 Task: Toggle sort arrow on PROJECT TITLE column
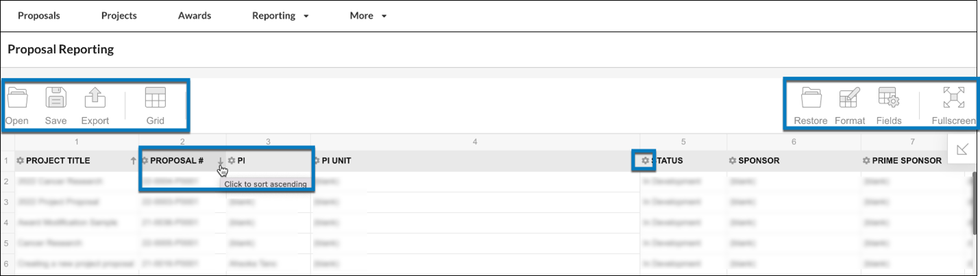133,161
